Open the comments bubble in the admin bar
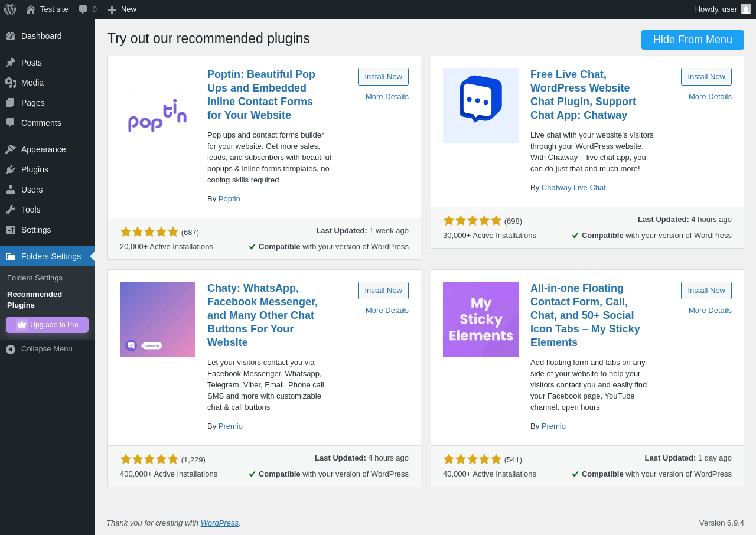 [83, 9]
